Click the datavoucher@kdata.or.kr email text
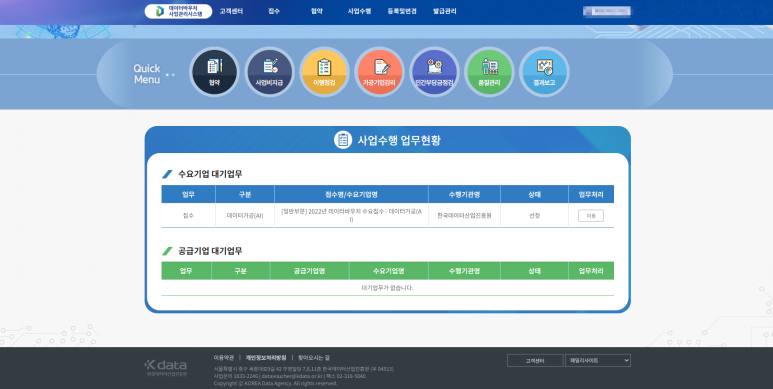The width and height of the screenshot is (773, 389). click(292, 376)
